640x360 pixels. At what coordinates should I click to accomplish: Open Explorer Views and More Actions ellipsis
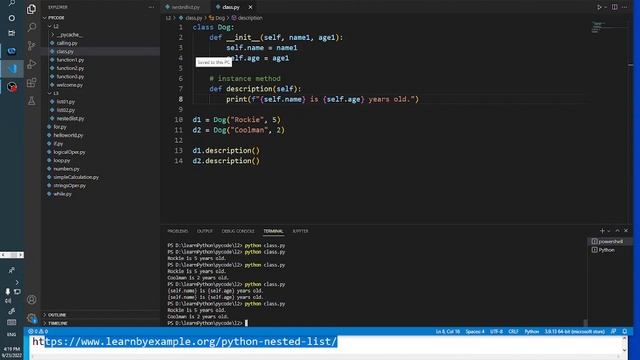151,7
